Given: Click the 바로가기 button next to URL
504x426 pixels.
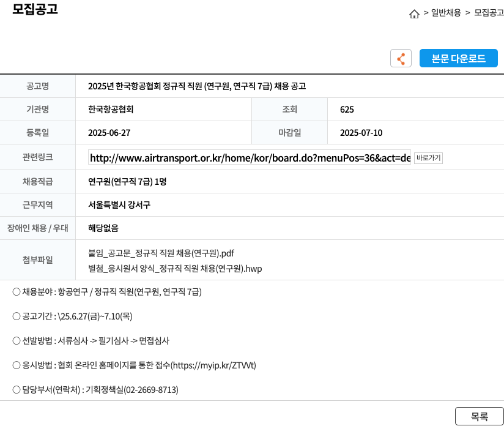Looking at the screenshot, I should tap(429, 158).
